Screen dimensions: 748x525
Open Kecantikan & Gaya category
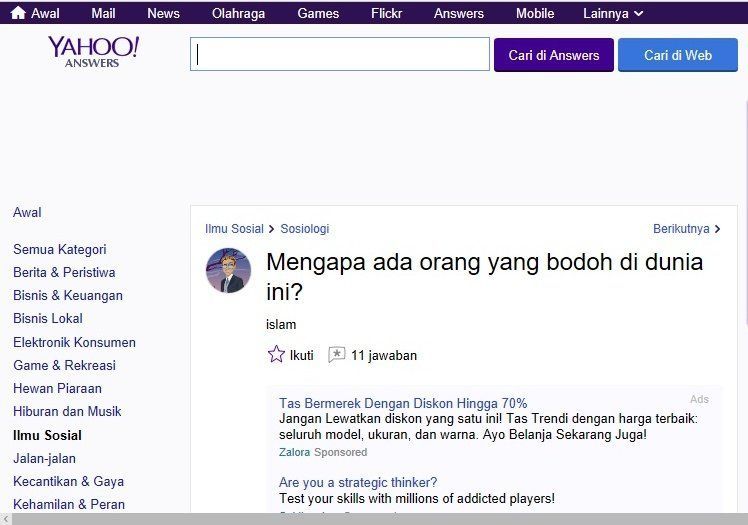coord(68,482)
